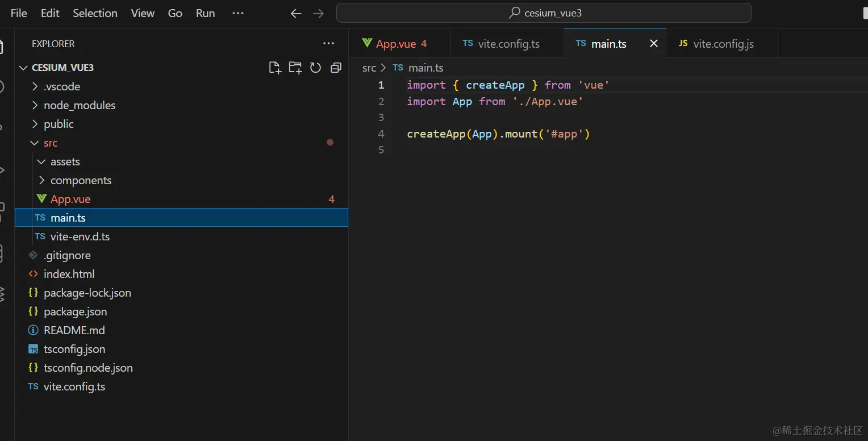Viewport: 868px width, 441px height.
Task: Collapse the CESIUM_VUE3 project section
Action: pyautogui.click(x=181, y=68)
